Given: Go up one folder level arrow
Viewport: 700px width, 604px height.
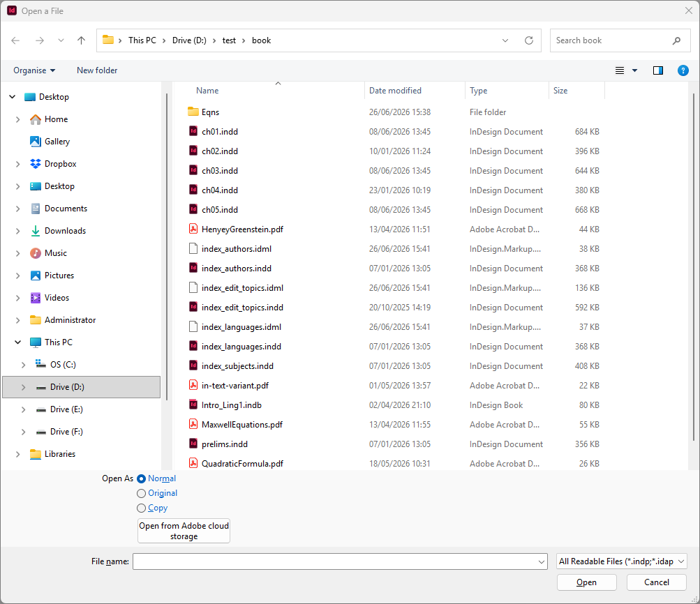Looking at the screenshot, I should click(x=81, y=40).
